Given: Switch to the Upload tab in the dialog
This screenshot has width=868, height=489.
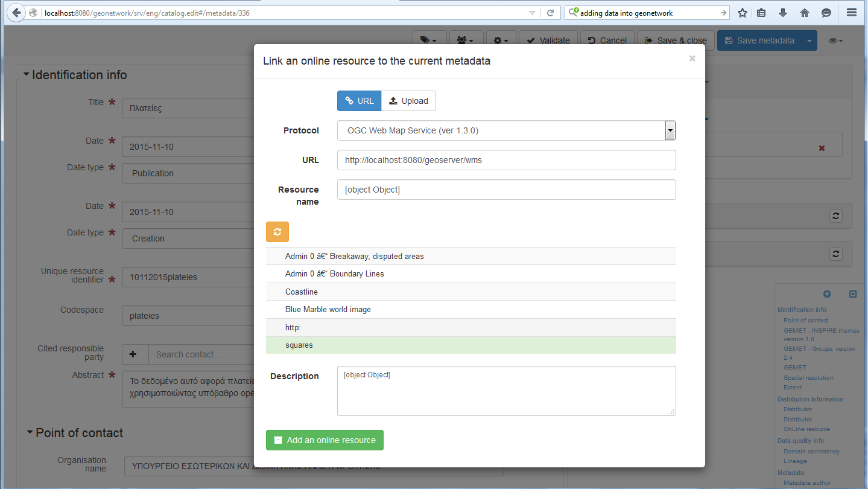Looking at the screenshot, I should [x=408, y=101].
